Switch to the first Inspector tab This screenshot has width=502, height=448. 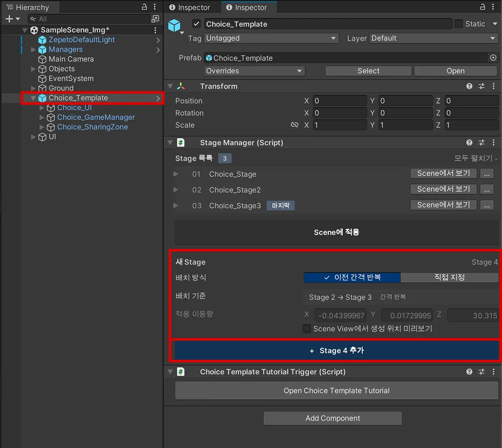189,8
